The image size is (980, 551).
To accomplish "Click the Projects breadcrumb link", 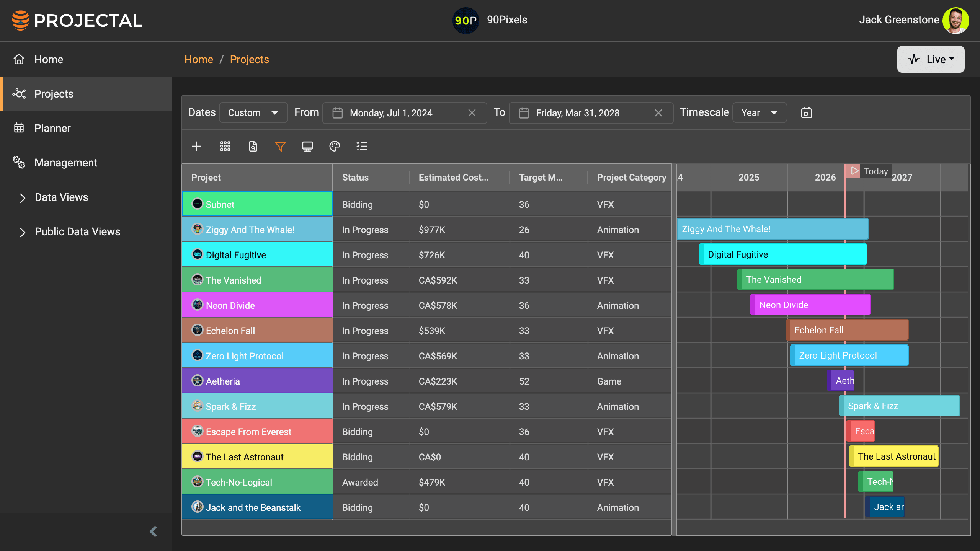I will click(250, 59).
